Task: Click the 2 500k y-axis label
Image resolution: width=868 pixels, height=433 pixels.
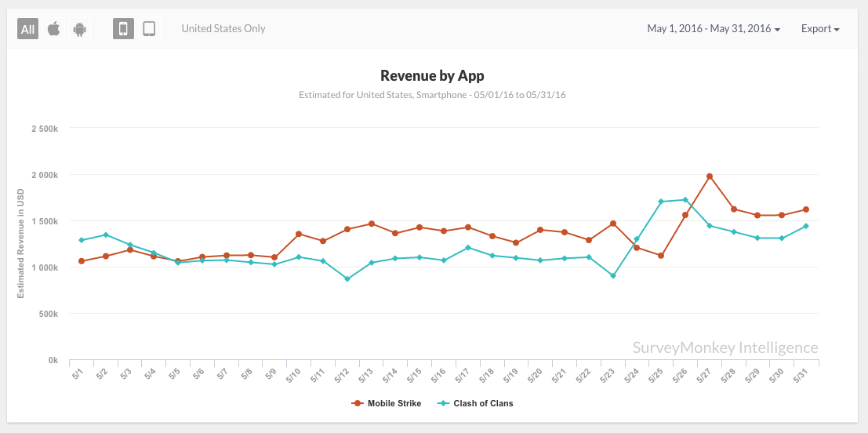Action: [x=45, y=129]
